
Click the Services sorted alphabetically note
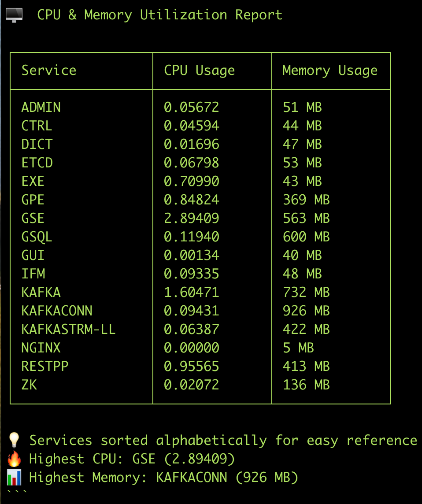[x=223, y=440]
